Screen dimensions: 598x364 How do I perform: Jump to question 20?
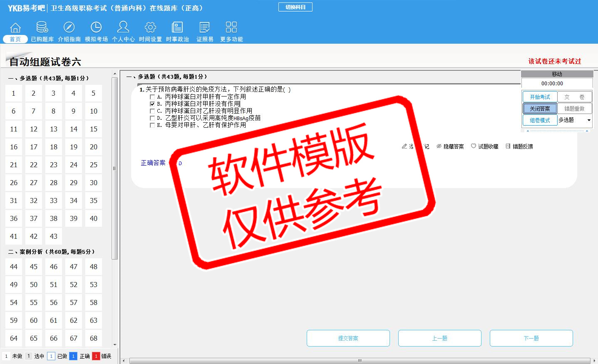94,147
